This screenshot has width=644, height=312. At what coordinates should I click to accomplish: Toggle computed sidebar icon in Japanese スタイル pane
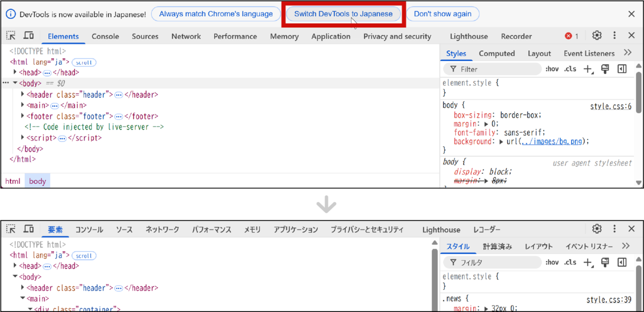coord(622,262)
